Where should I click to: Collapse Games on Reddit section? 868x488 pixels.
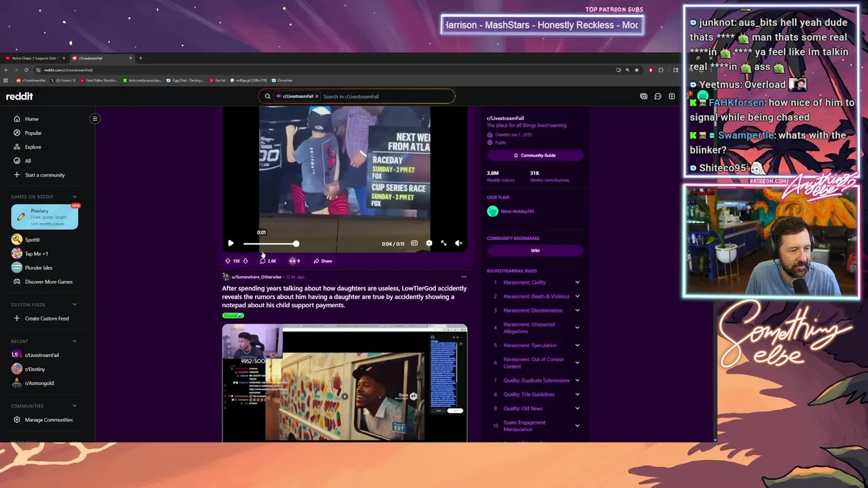[75, 197]
